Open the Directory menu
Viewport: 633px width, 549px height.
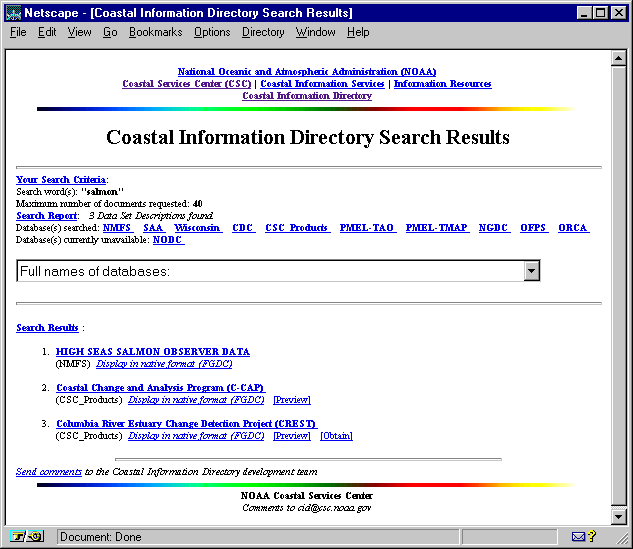pos(263,32)
